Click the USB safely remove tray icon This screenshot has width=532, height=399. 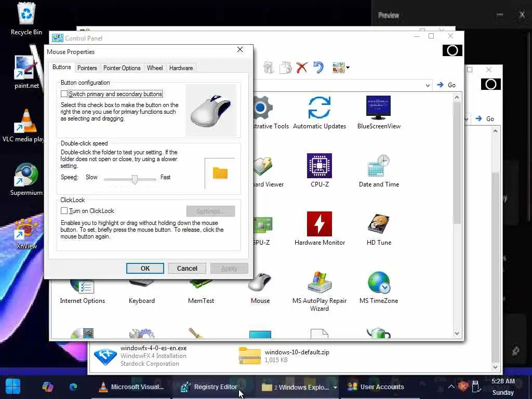tap(476, 387)
